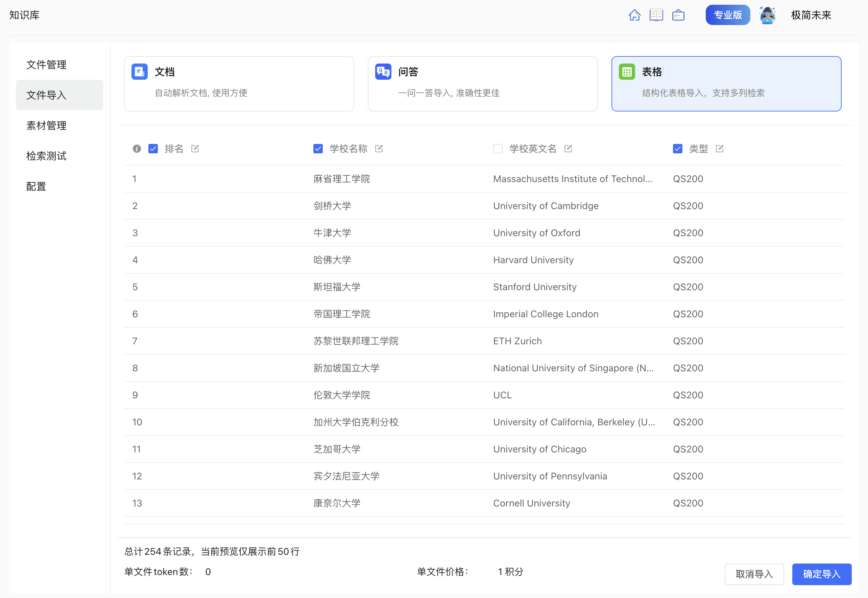Open 文件管理 in the sidebar
Image resolution: width=868 pixels, height=598 pixels.
pos(46,65)
